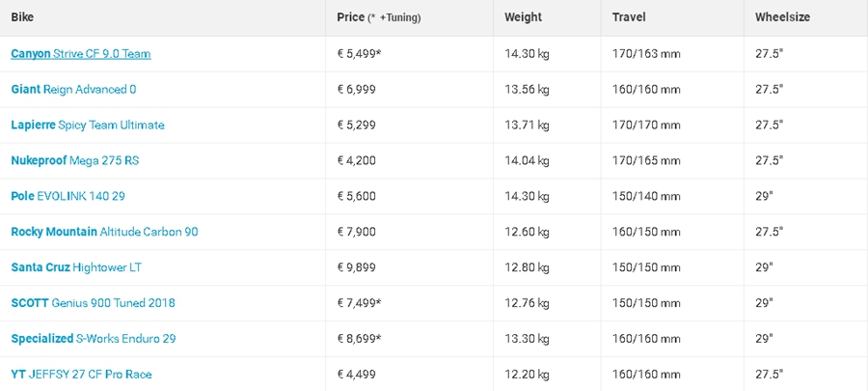
Task: Open the Lapierre Spicy Team Ultimate link
Action: point(88,126)
